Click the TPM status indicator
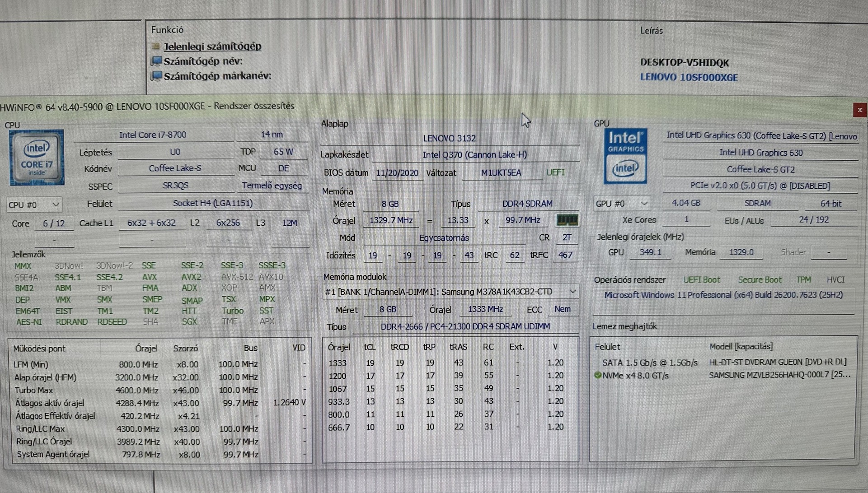868x493 pixels. [803, 279]
